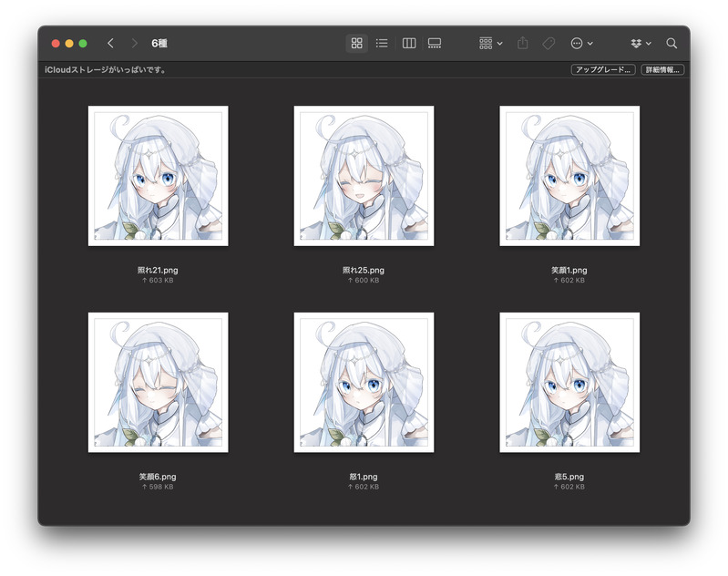Select the 笑顔1.png thumbnail
Screen dimensions: 728x576
(x=569, y=176)
